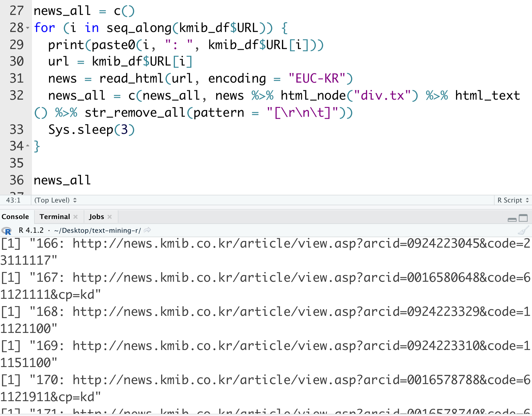Switch to the Console tab

(15, 217)
